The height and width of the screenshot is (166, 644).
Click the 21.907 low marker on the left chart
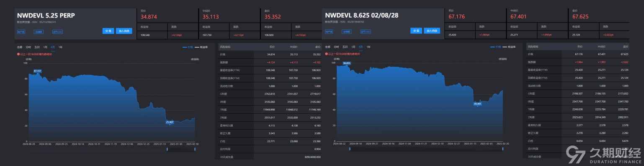point(170,122)
